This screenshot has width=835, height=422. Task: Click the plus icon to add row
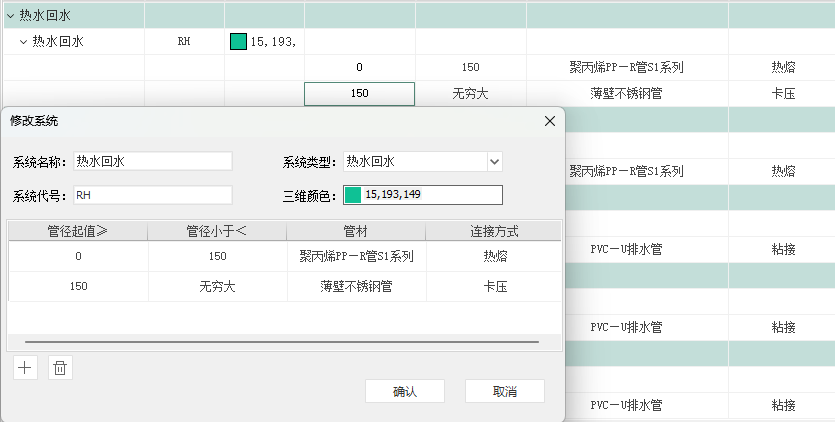[x=25, y=368]
